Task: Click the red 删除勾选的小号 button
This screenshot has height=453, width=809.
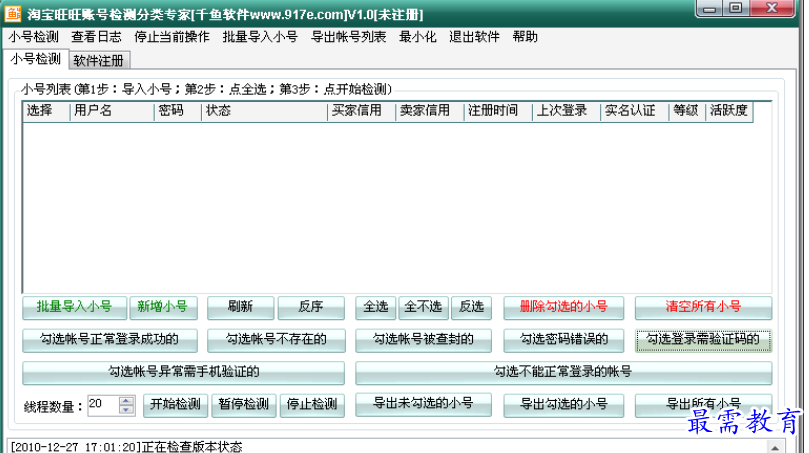Action: pos(563,308)
